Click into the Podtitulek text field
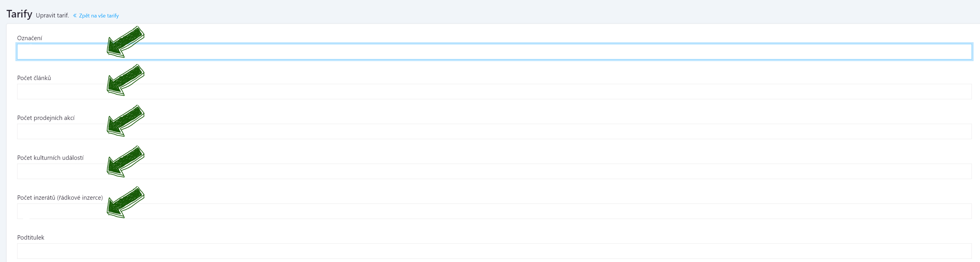 pos(494,251)
